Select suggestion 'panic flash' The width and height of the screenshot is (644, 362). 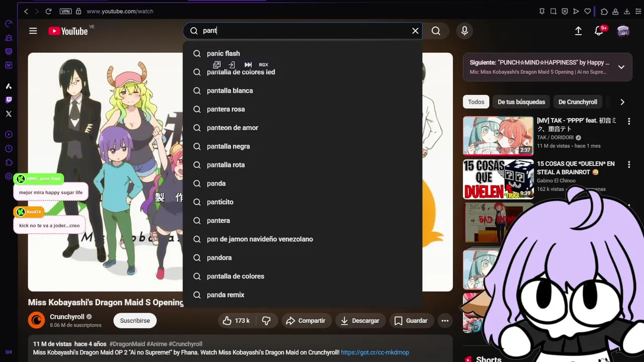coord(302,53)
